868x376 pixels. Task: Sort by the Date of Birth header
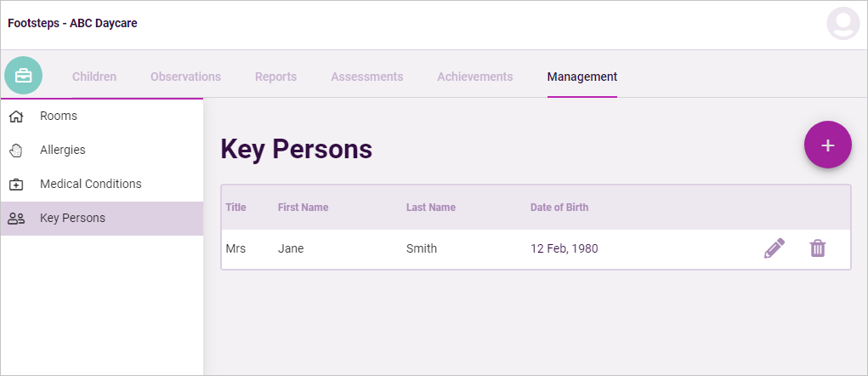(559, 208)
